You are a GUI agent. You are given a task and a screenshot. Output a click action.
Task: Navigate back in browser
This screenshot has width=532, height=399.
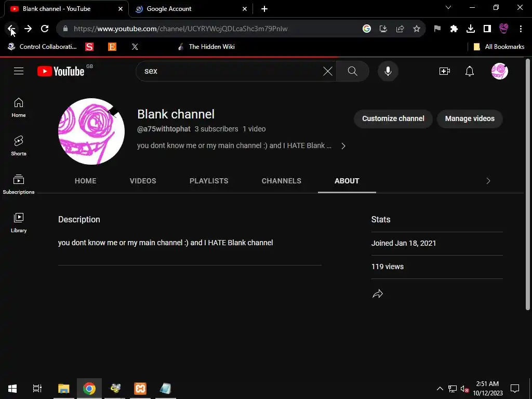tap(11, 29)
